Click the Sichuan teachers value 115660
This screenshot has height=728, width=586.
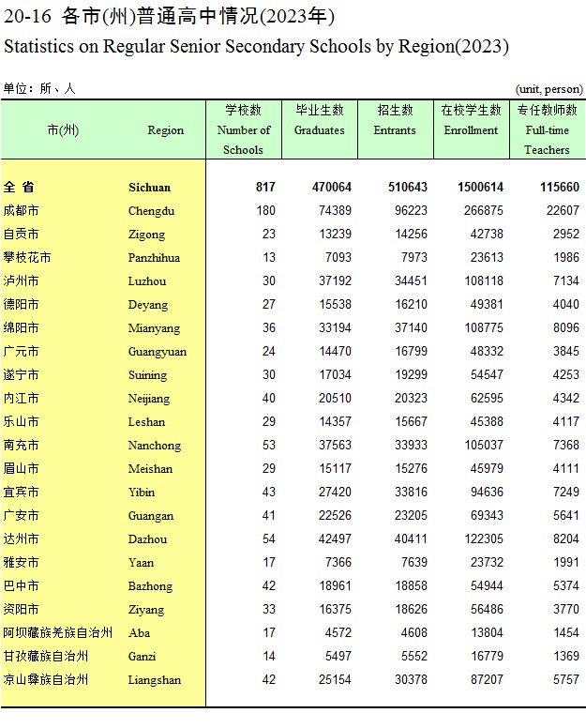(560, 187)
